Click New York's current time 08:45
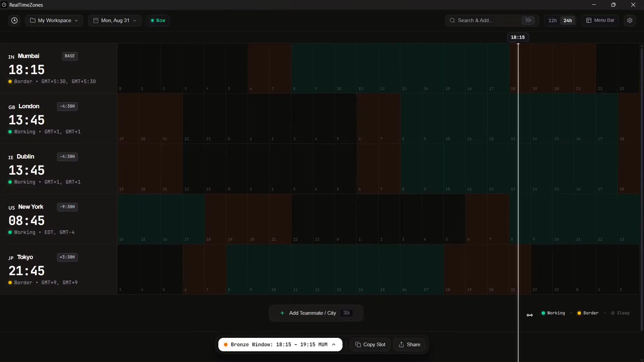The width and height of the screenshot is (644, 362). (26, 221)
